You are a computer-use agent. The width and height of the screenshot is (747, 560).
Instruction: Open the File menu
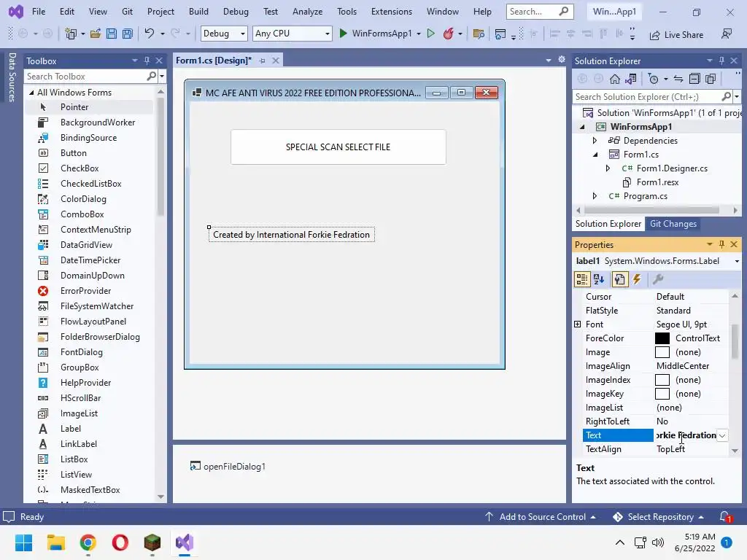click(x=39, y=12)
